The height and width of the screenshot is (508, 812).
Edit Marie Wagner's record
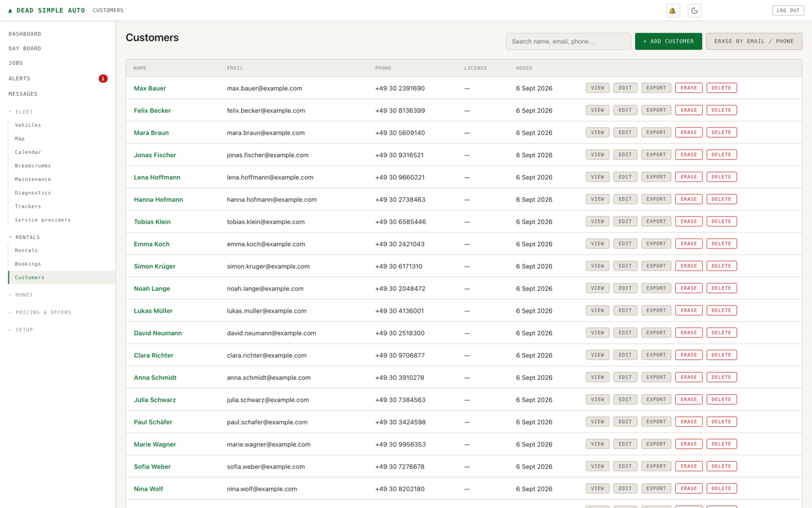coord(625,444)
